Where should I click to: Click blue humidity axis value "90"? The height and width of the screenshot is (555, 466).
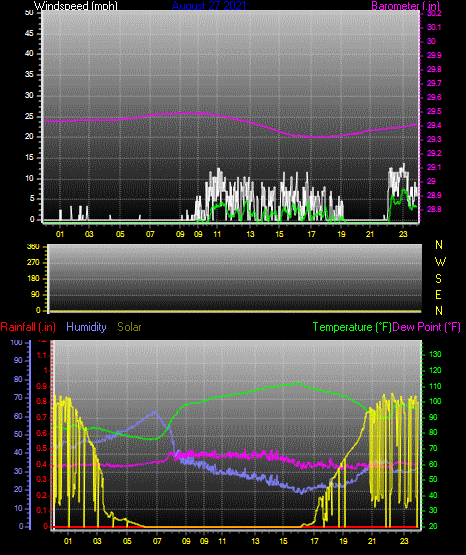coord(18,360)
